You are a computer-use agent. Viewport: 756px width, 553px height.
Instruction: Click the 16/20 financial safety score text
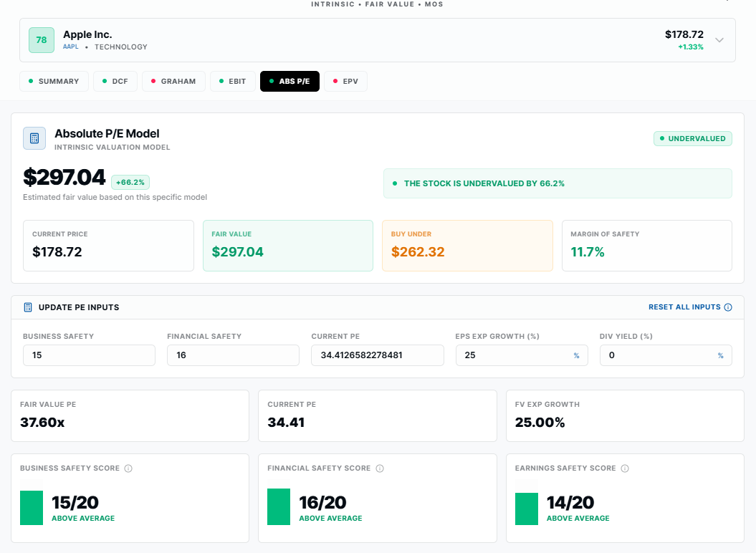click(x=322, y=502)
